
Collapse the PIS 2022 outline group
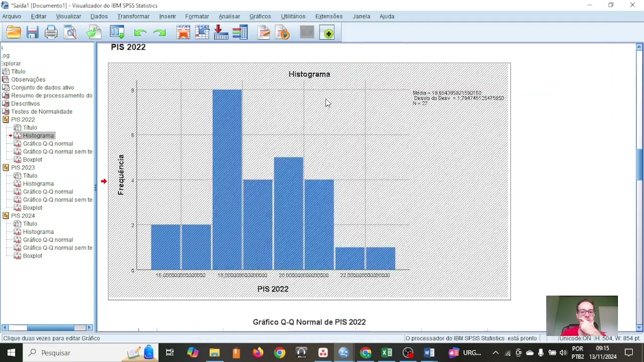[6, 120]
